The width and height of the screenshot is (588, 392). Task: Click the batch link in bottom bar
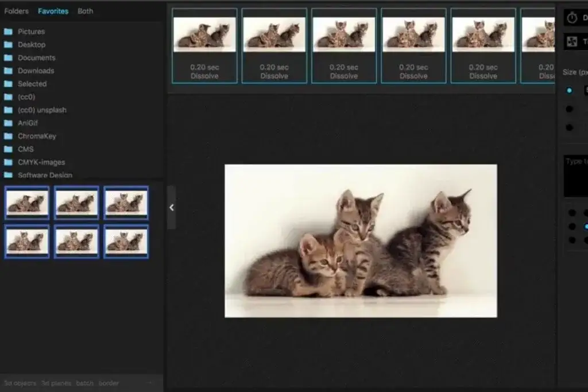tap(84, 383)
